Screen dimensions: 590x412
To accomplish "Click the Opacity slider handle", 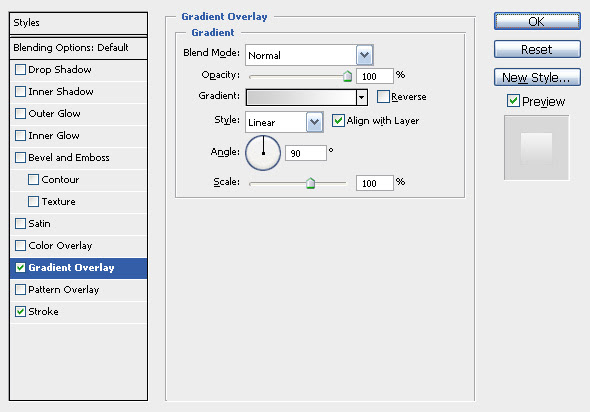I will (347, 76).
